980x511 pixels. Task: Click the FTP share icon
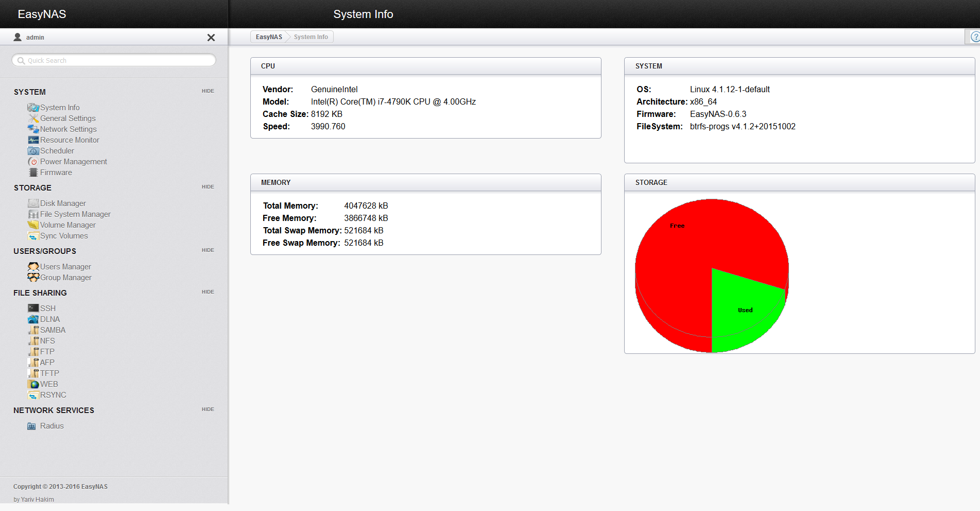pyautogui.click(x=33, y=352)
